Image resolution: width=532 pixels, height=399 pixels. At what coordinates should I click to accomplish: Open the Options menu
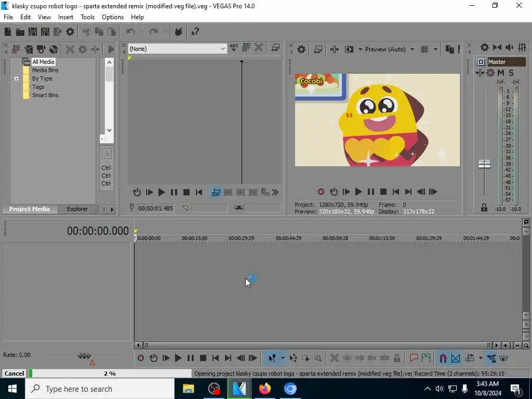click(x=113, y=17)
